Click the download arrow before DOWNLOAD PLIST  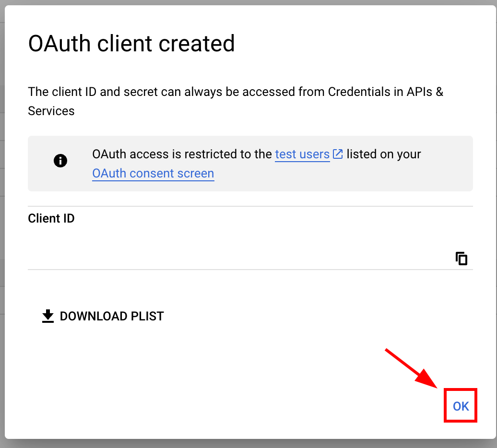tap(48, 316)
